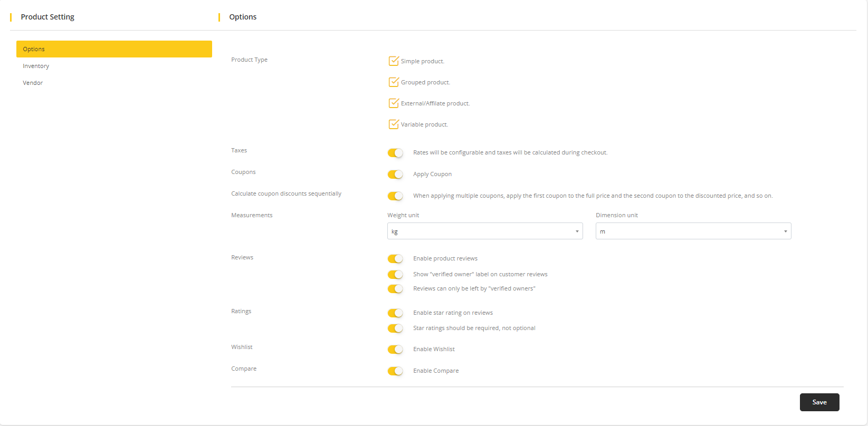The height and width of the screenshot is (426, 868).
Task: Uncheck the Simple product checkbox
Action: pyautogui.click(x=394, y=61)
